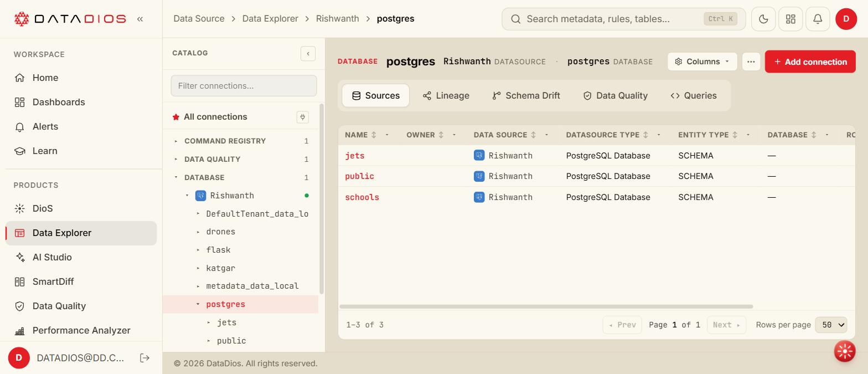Sort by NAME column arrows icon
Image resolution: width=868 pixels, height=374 pixels.
click(x=374, y=135)
